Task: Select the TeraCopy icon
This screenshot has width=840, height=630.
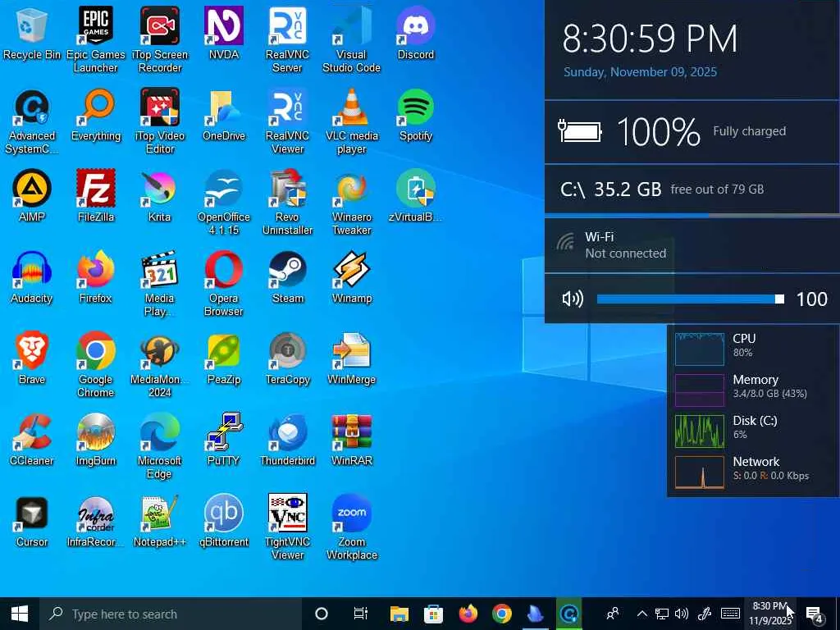Action: pos(288,358)
